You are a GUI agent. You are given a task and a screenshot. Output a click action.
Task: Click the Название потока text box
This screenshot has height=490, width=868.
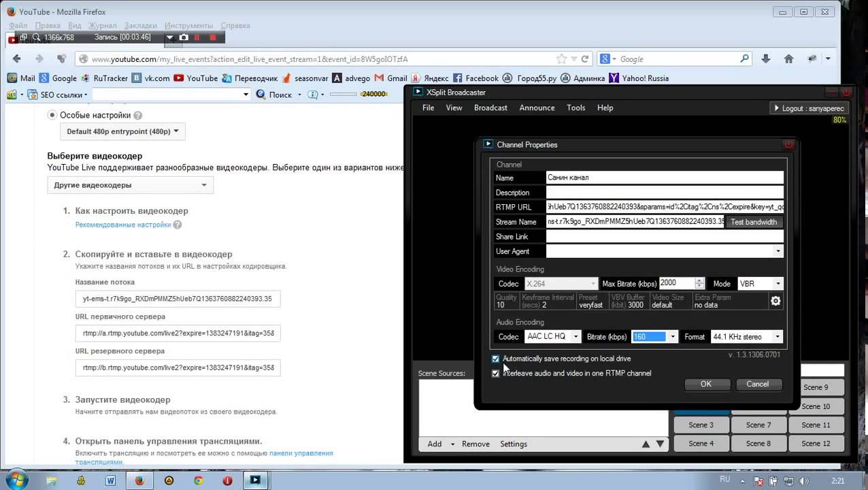pyautogui.click(x=178, y=298)
